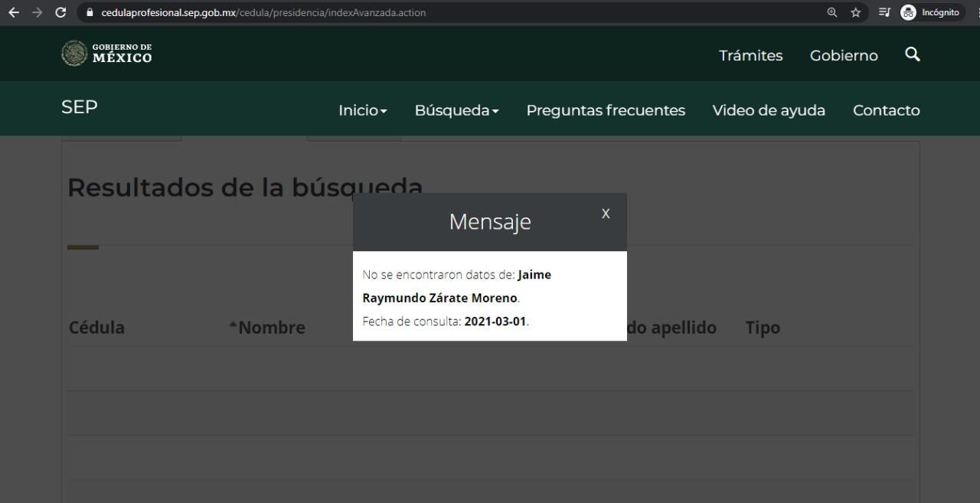The height and width of the screenshot is (503, 980).
Task: Expand the Inicio dropdown menu
Action: pos(362,110)
